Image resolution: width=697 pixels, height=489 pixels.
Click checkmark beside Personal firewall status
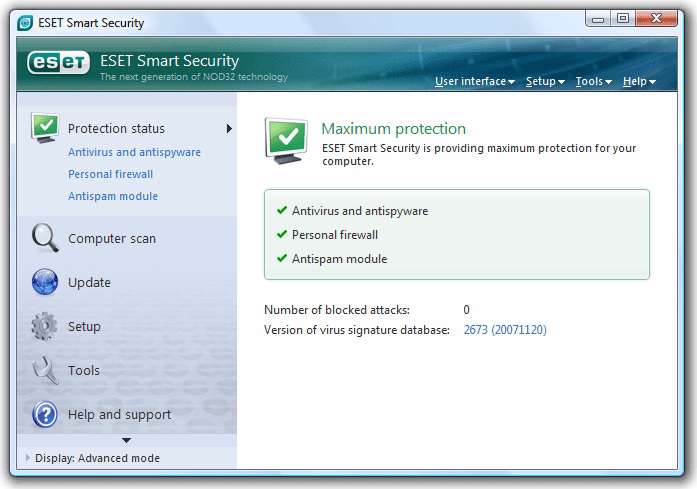click(282, 234)
